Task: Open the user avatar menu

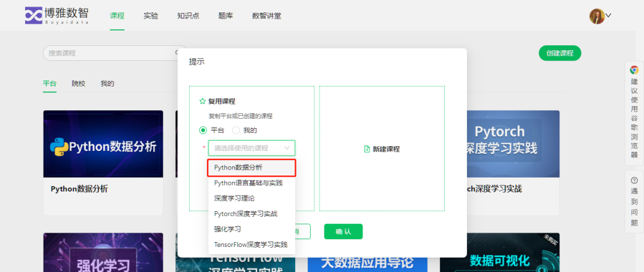Action: (x=596, y=16)
